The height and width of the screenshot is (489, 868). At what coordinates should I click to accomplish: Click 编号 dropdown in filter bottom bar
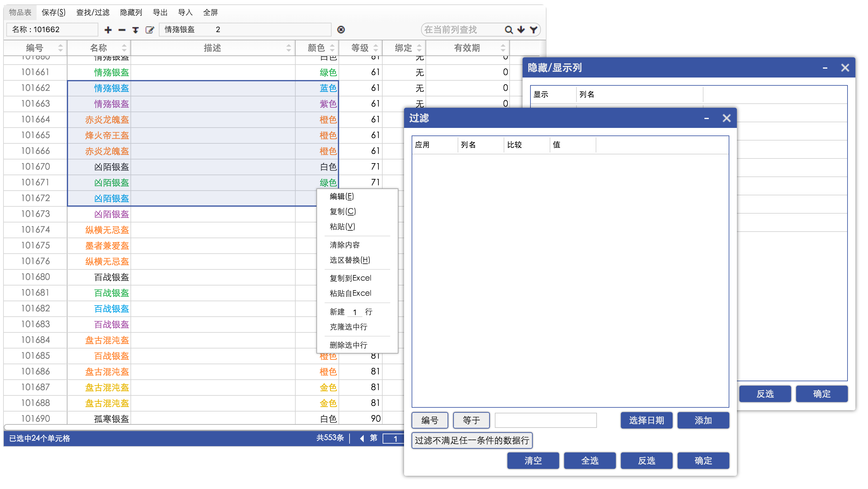tap(431, 420)
